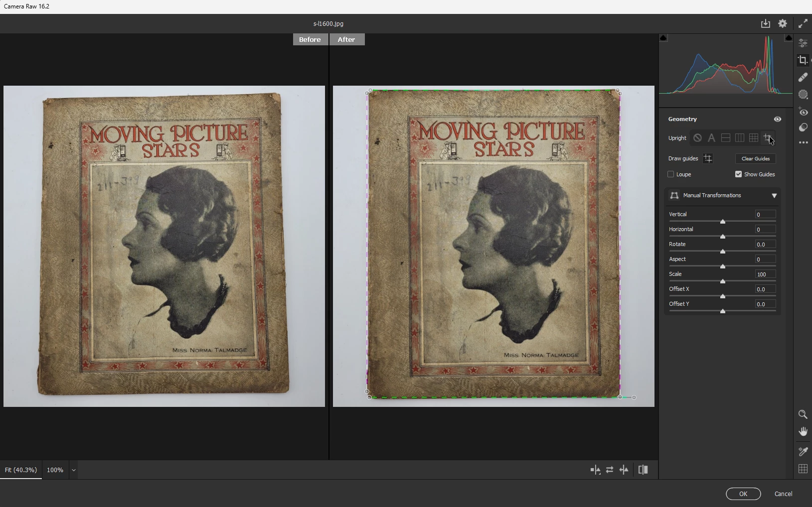Select the Hand pan tool
This screenshot has width=812, height=507.
click(x=803, y=431)
